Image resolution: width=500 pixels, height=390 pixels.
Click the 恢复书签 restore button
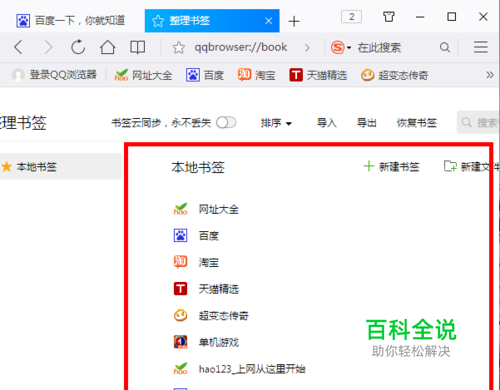click(417, 123)
